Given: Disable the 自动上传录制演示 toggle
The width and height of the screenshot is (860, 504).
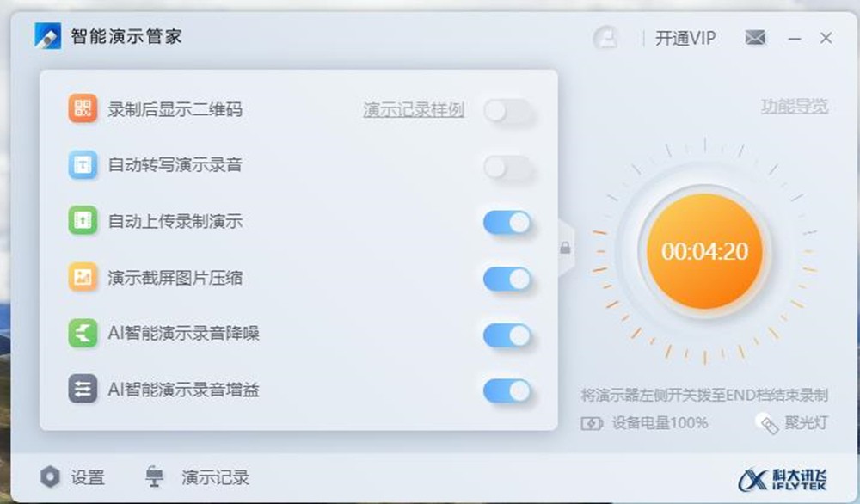Looking at the screenshot, I should 507,224.
